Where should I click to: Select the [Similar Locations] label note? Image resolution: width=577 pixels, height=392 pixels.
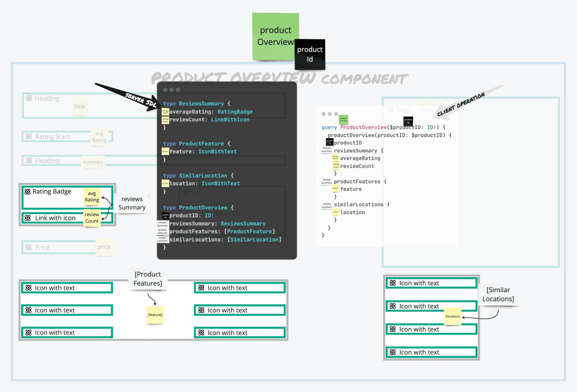click(x=498, y=294)
